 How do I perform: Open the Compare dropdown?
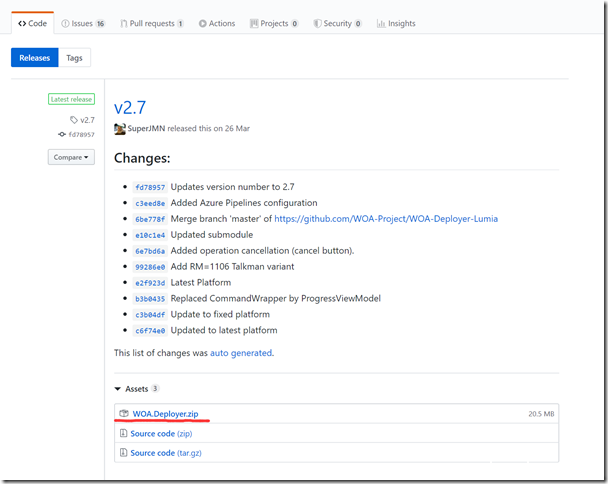70,157
